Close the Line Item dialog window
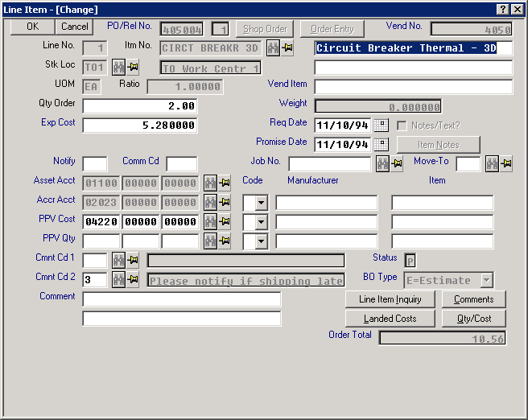528x420 pixels. coord(518,10)
